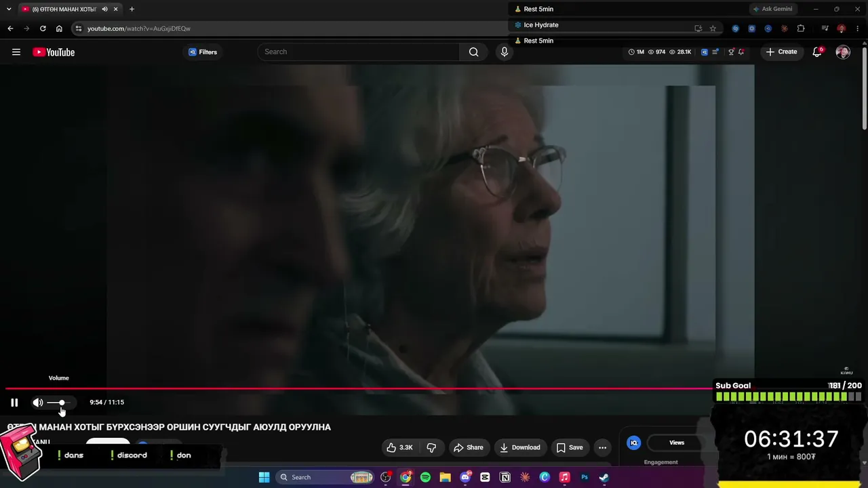Seek on the red video progress bar

(358, 389)
